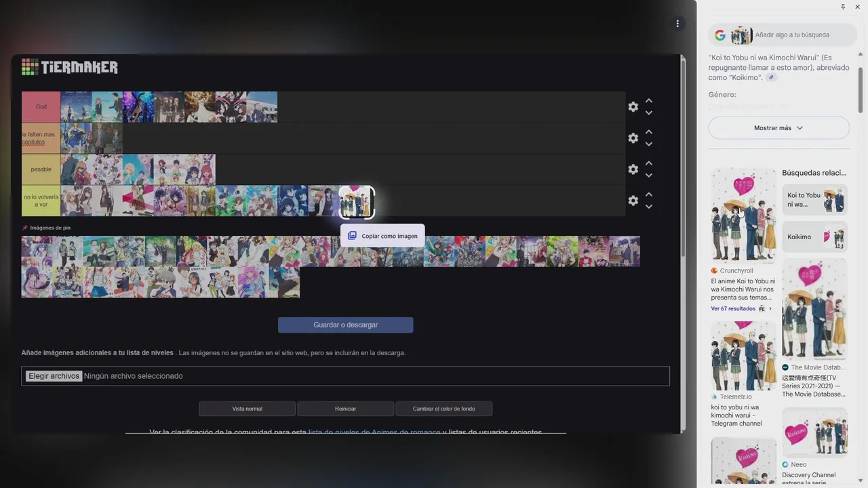Viewport: 868px width, 488px height.
Task: Click the yellow 'pasable' tier label
Action: [x=41, y=169]
